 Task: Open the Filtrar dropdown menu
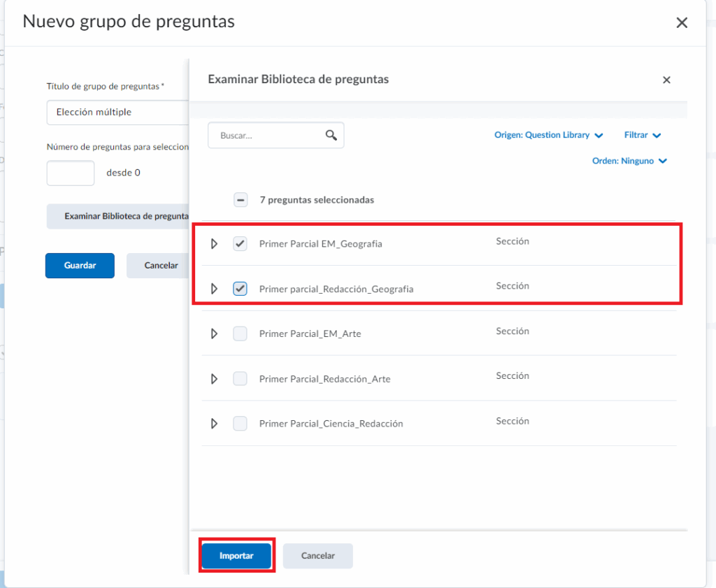point(642,135)
